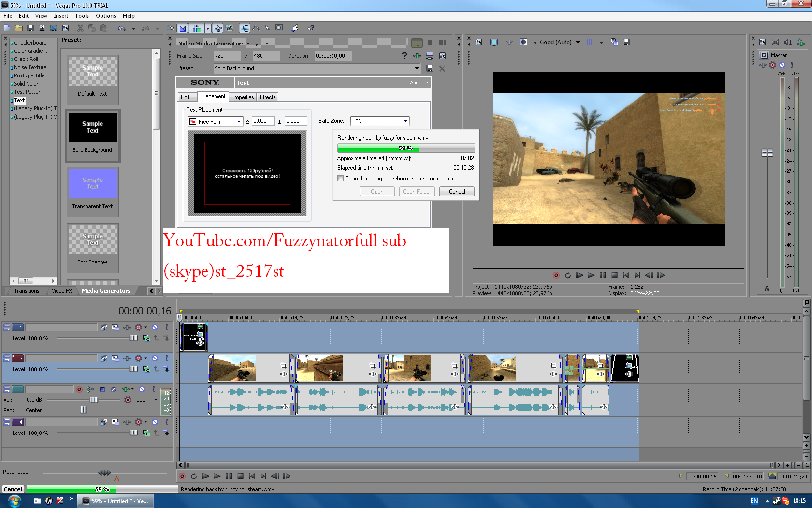Pause playback under the video preview

pos(602,275)
